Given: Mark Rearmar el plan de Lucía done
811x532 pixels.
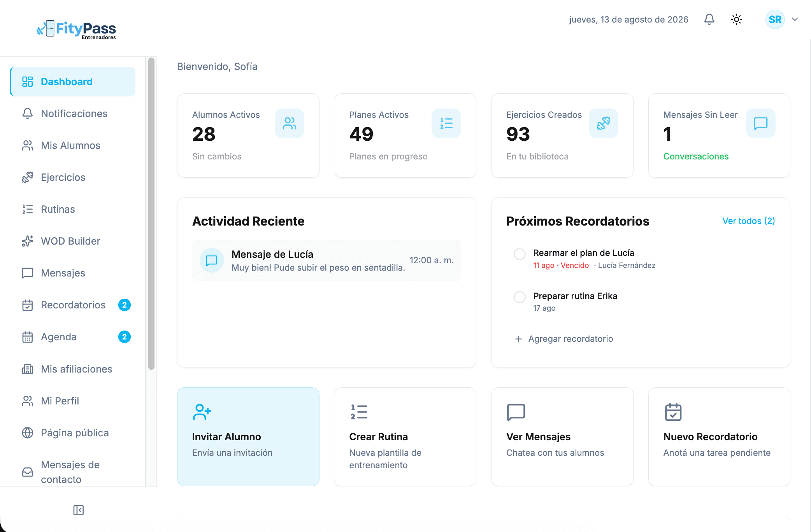Looking at the screenshot, I should 520,254.
